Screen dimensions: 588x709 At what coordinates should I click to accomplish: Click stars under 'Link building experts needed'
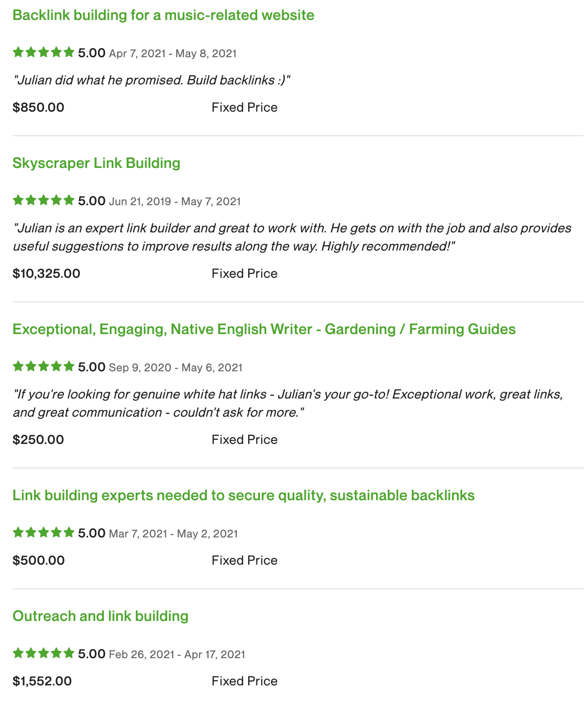(44, 533)
